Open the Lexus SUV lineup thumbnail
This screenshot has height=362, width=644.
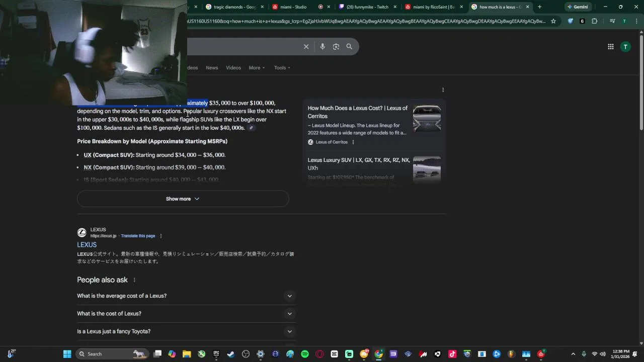coord(427,169)
